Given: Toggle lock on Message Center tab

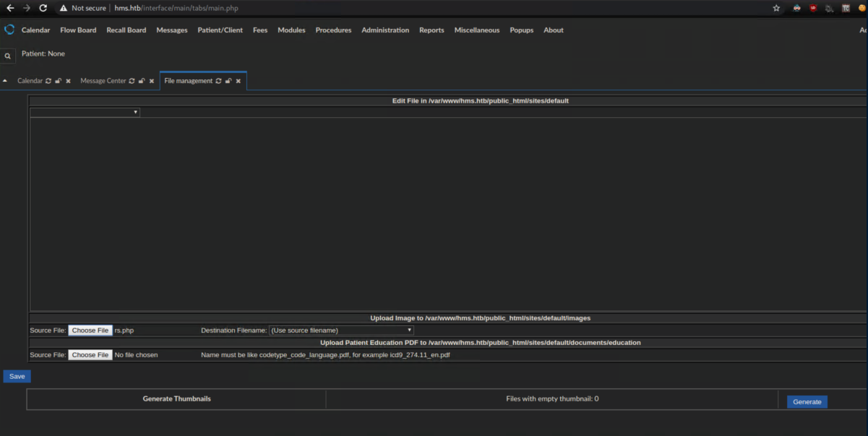Looking at the screenshot, I should 142,81.
